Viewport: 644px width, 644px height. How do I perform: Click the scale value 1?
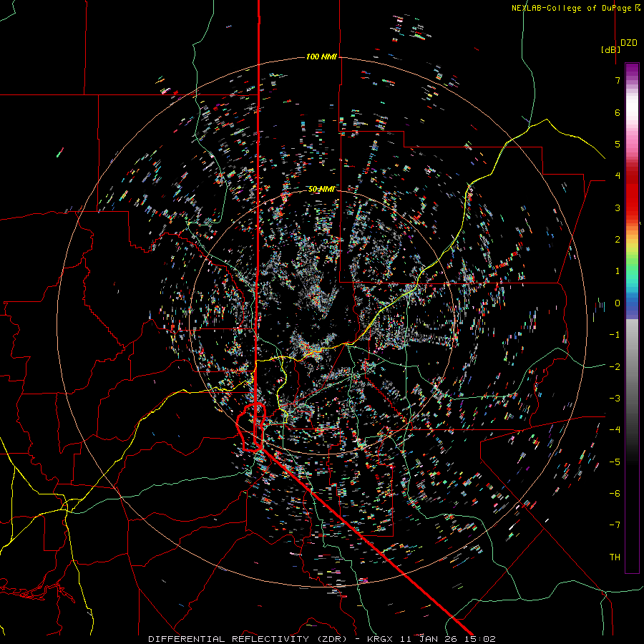pos(618,271)
